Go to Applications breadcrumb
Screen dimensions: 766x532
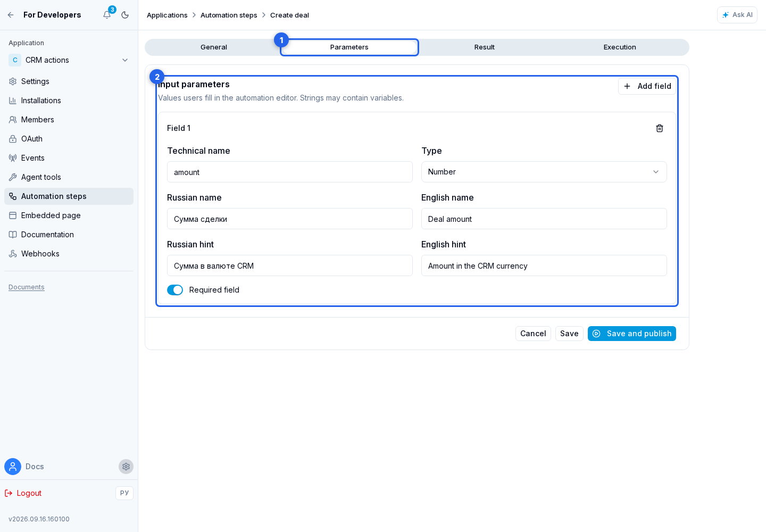(x=167, y=15)
